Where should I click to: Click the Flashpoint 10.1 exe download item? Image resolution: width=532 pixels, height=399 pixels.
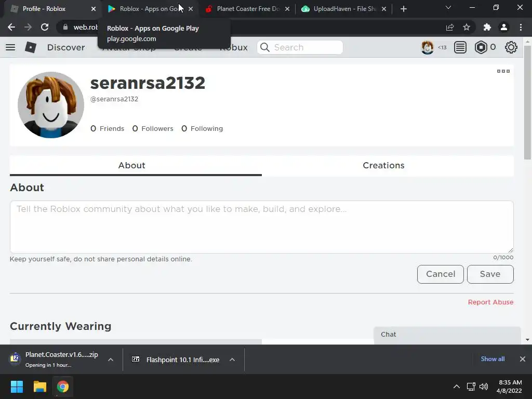176,360
